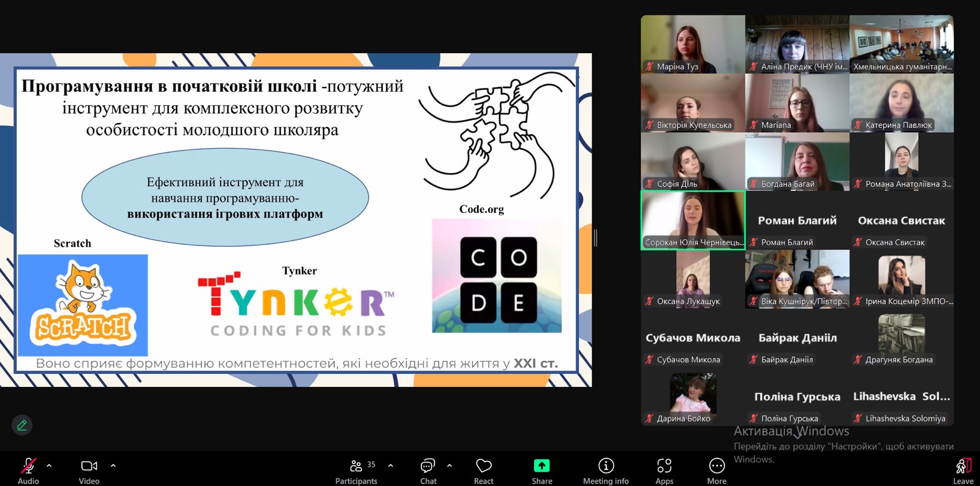Toggle the camera with the Video button
The width and height of the screenshot is (980, 486).
(89, 470)
